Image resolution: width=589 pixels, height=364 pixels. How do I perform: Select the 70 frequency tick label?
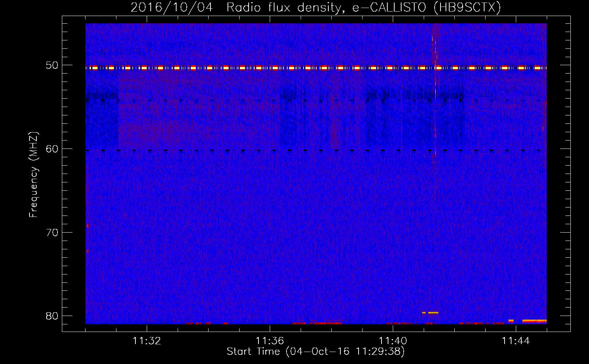[x=52, y=232]
